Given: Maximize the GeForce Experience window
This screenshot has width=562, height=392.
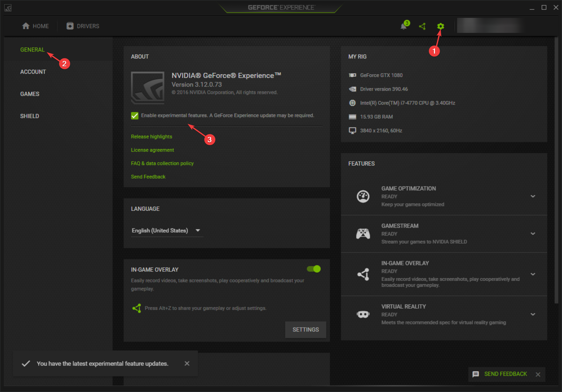Looking at the screenshot, I should click(544, 7).
